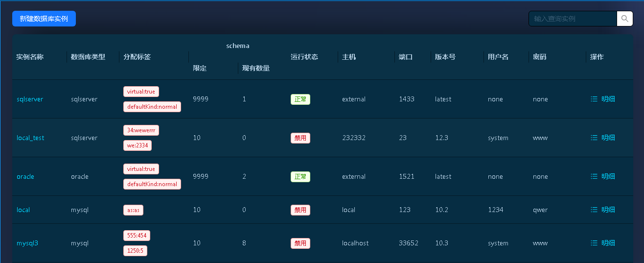The image size is (644, 263).
Task: Click the we:2334 tag
Action: click(x=138, y=145)
